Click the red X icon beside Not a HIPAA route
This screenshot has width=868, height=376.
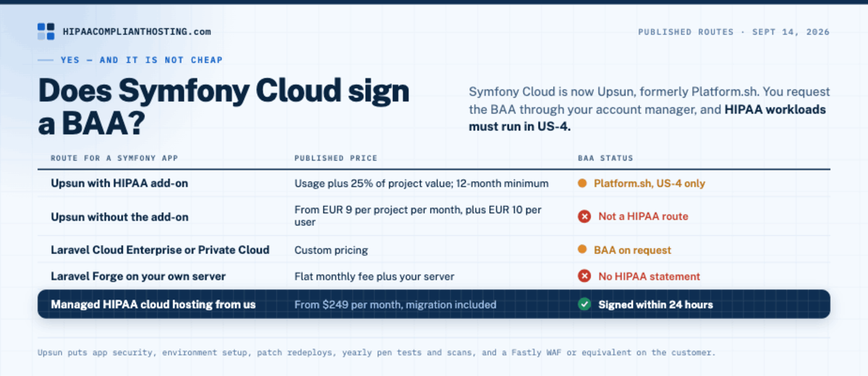584,216
